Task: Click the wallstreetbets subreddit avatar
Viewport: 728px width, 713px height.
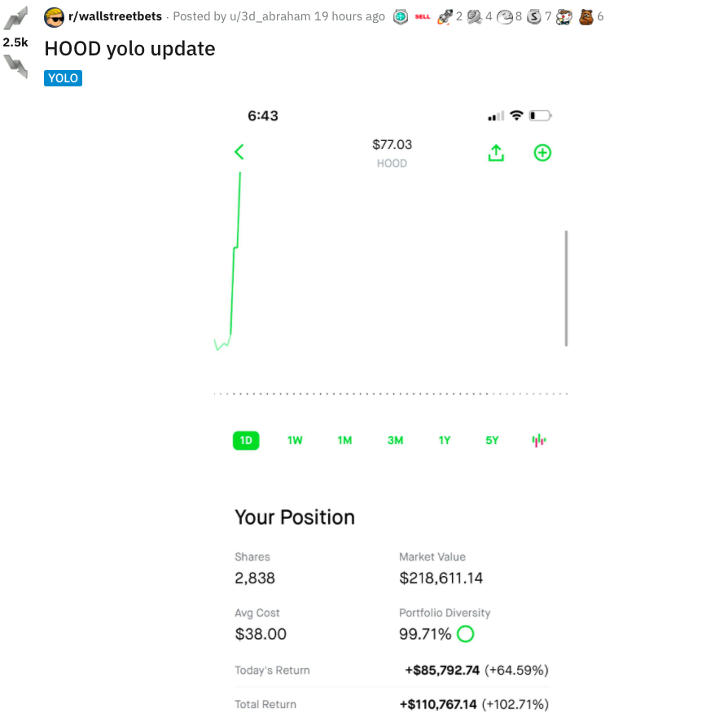Action: 55,16
